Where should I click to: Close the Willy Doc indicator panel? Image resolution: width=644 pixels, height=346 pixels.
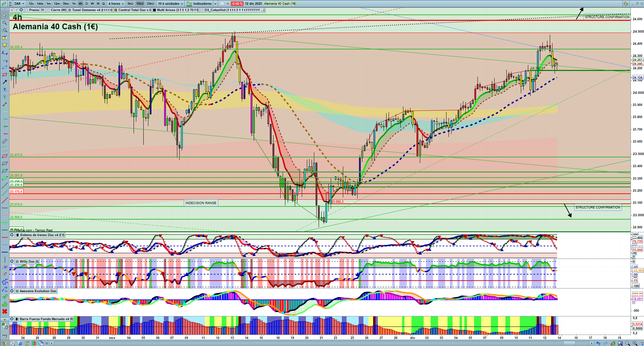(x=12, y=261)
